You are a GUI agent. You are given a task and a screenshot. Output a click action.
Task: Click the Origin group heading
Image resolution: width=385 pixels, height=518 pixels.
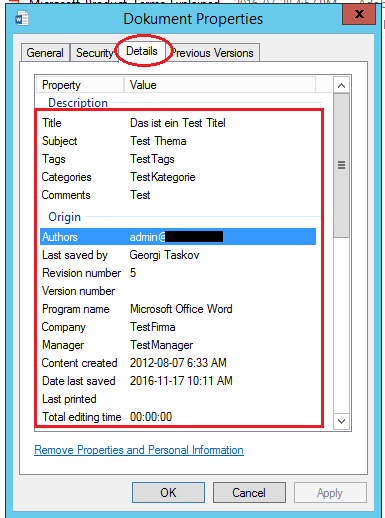point(65,217)
